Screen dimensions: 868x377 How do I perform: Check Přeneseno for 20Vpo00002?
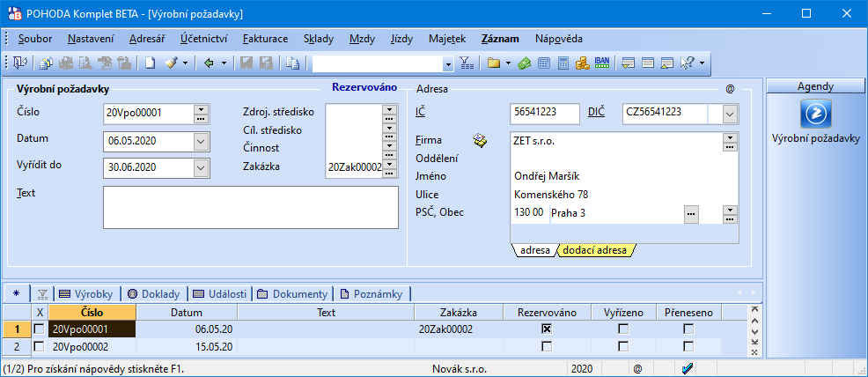(x=688, y=346)
